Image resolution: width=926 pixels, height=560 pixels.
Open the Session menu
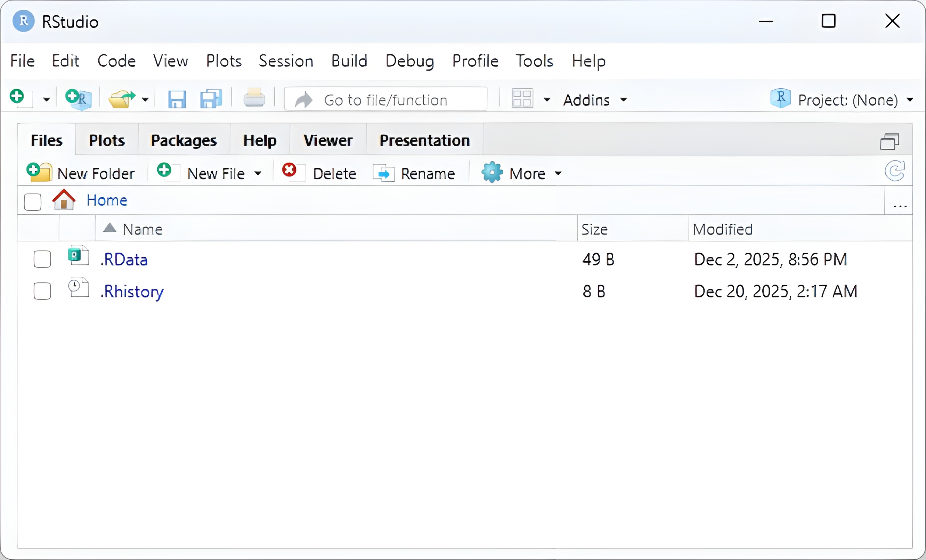[x=286, y=61]
